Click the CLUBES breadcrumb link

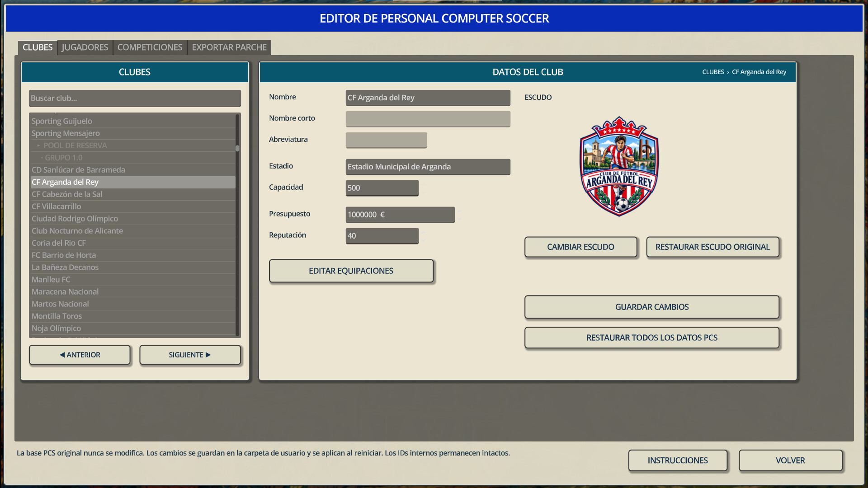click(x=713, y=72)
